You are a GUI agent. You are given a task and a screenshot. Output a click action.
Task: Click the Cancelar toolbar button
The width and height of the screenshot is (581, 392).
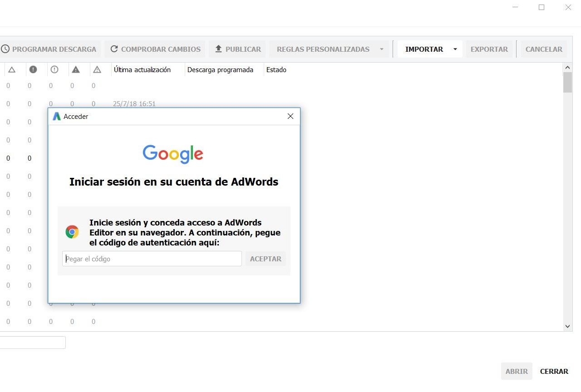tap(544, 49)
